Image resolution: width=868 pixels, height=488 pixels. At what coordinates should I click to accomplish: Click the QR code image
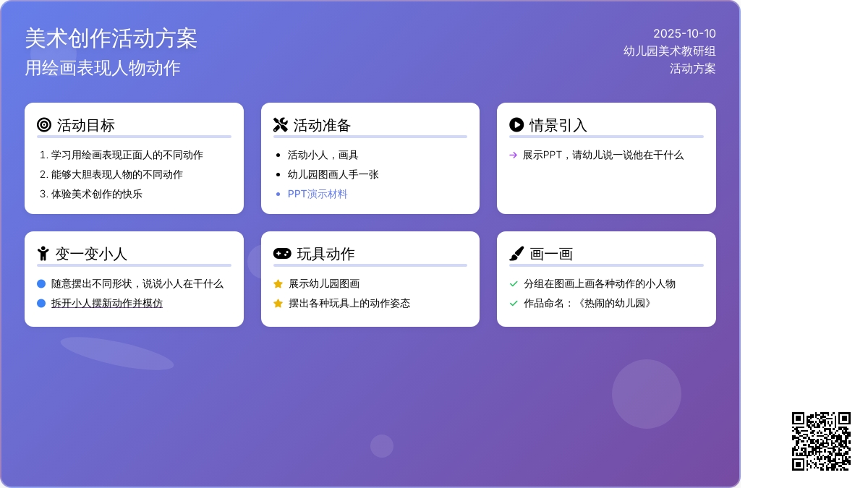pyautogui.click(x=821, y=441)
